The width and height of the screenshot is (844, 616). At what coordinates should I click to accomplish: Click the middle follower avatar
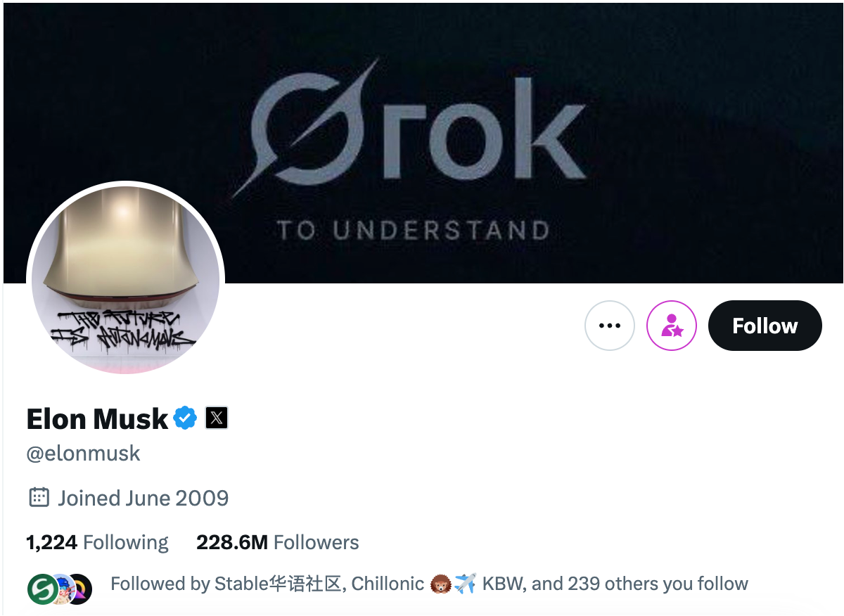(60, 589)
